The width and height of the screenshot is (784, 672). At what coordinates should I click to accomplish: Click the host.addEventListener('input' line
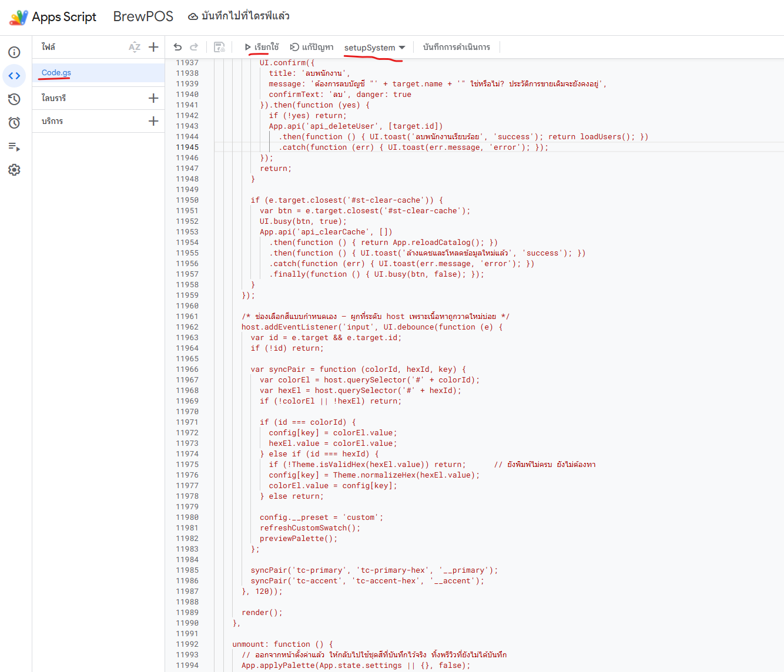pyautogui.click(x=372, y=327)
